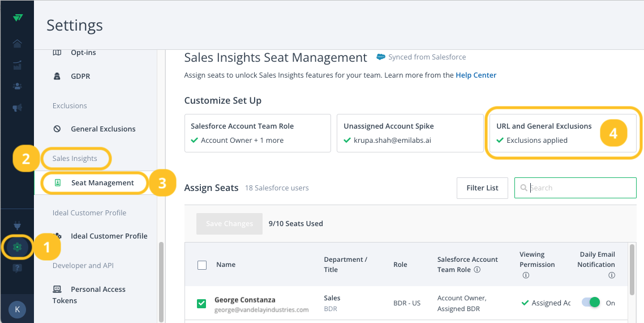Click info icon under Viewing Permission

coord(526,275)
